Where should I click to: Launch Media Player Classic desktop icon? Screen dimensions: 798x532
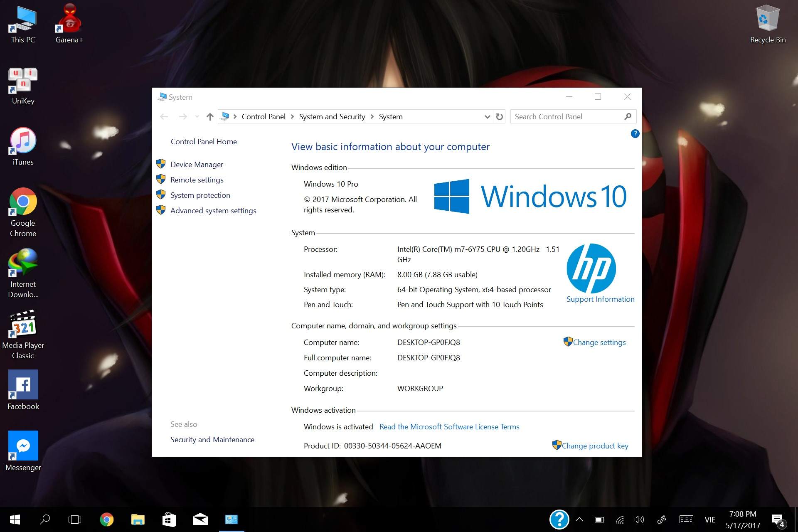coord(23,335)
